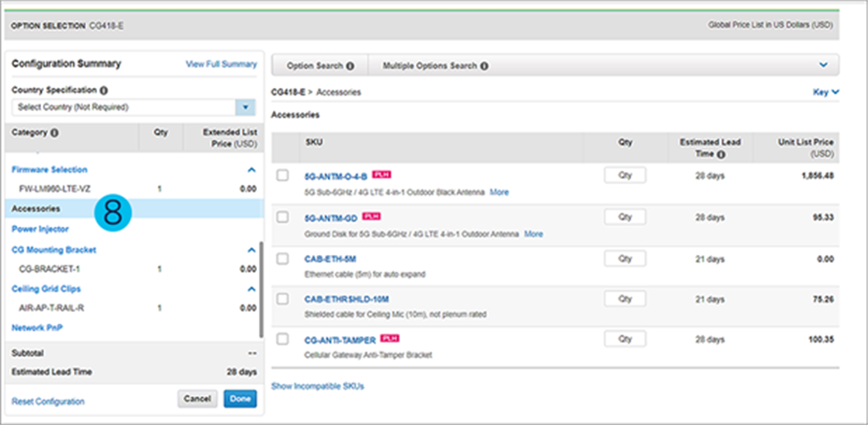Open the CG-ANTI-TAMPER SKU link
The image size is (868, 425).
(340, 340)
